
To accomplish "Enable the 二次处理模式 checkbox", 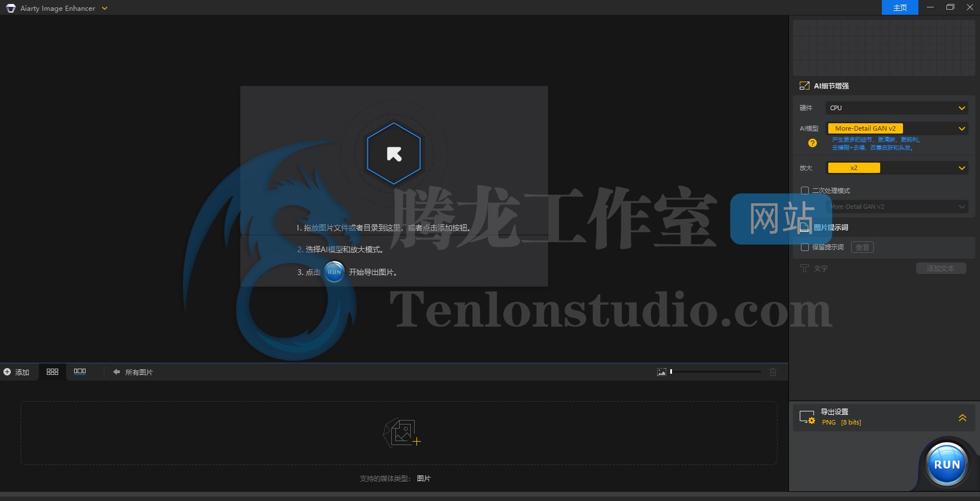I will [x=805, y=191].
